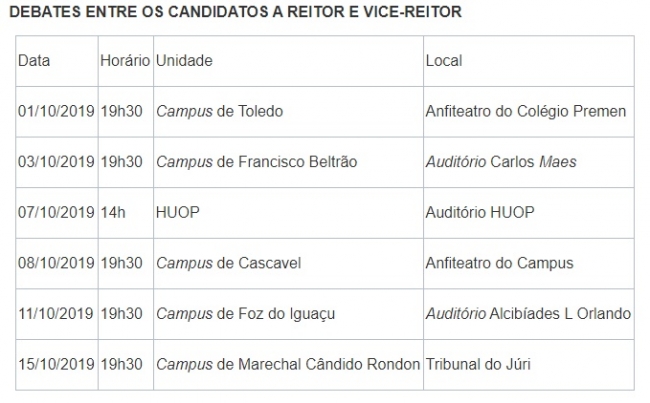The width and height of the screenshot is (650, 403).
Task: Select the date 01/10/2019 cell
Action: 57,112
